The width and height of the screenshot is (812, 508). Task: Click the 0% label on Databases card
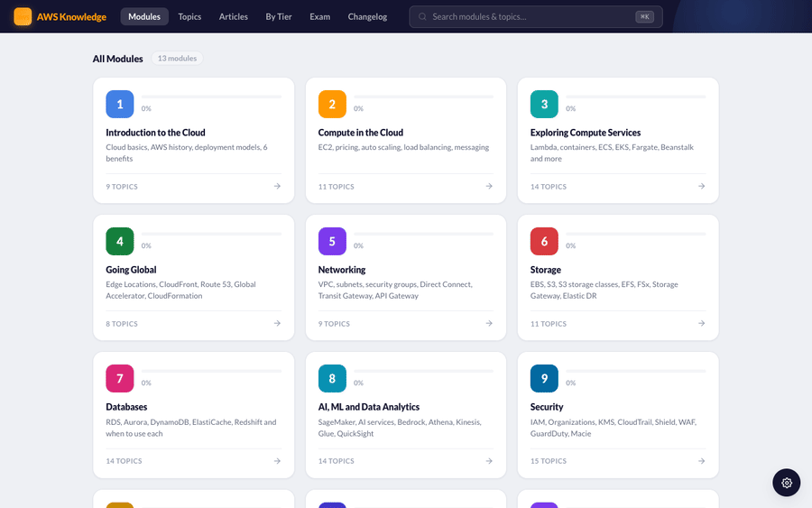[x=146, y=383]
